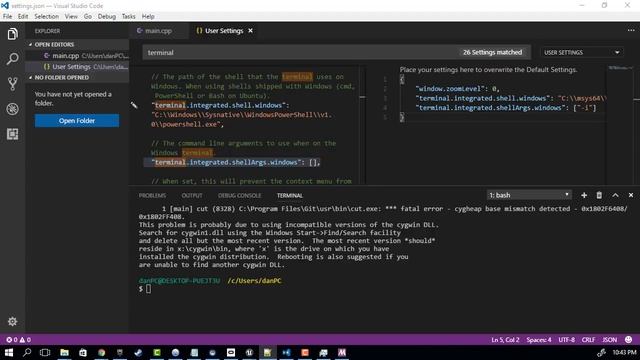This screenshot has height=360, width=640.
Task: Open the Manage gear menu
Action: (x=12, y=322)
